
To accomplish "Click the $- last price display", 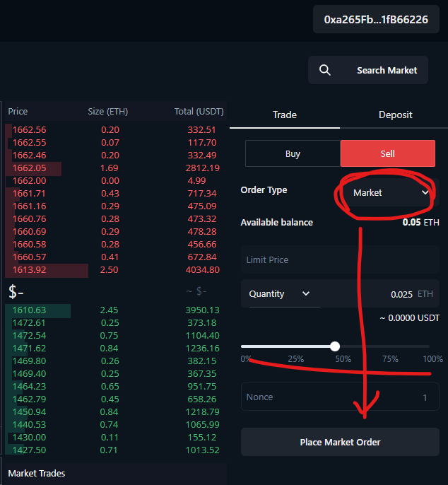I will (16, 292).
